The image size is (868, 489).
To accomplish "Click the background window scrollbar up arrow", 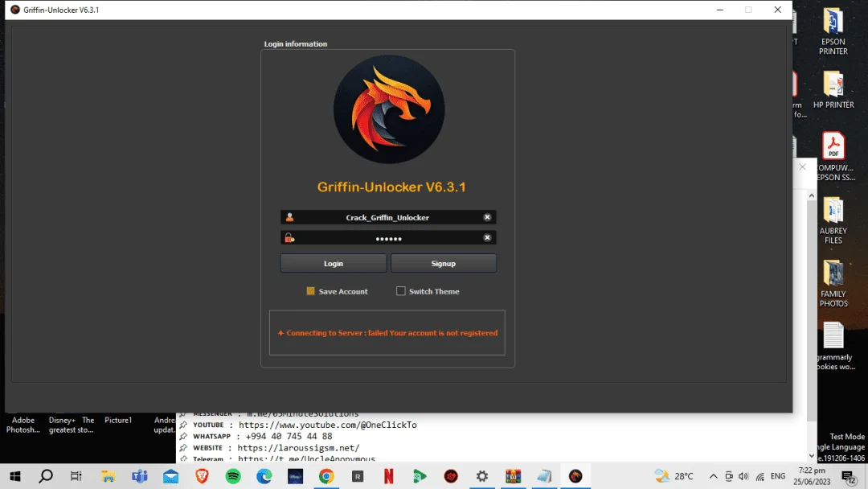I will (812, 195).
